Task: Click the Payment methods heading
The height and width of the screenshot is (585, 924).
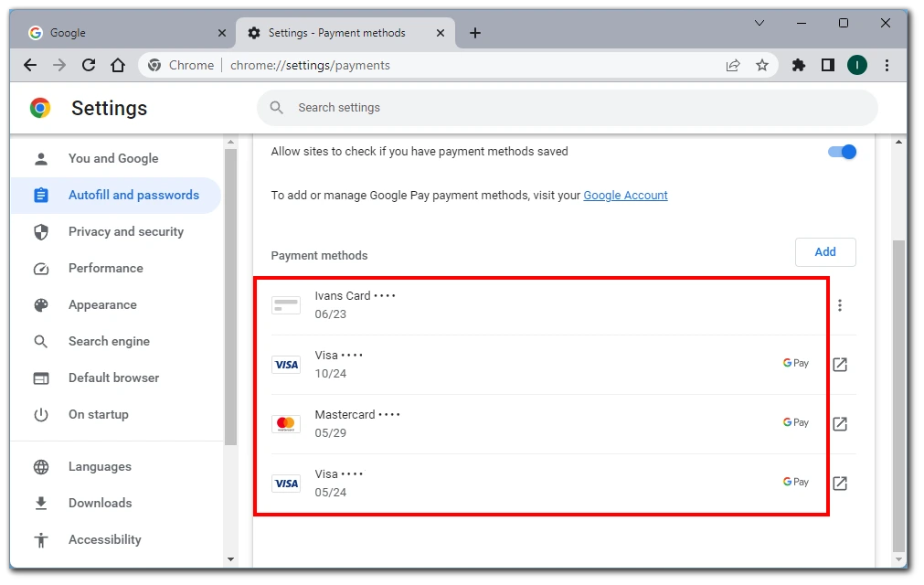Action: 319,256
